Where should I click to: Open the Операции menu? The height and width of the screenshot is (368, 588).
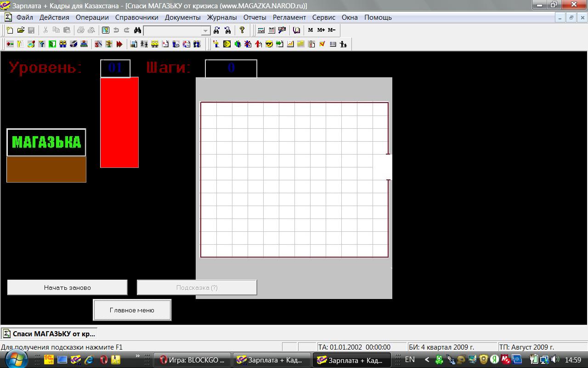tap(92, 17)
